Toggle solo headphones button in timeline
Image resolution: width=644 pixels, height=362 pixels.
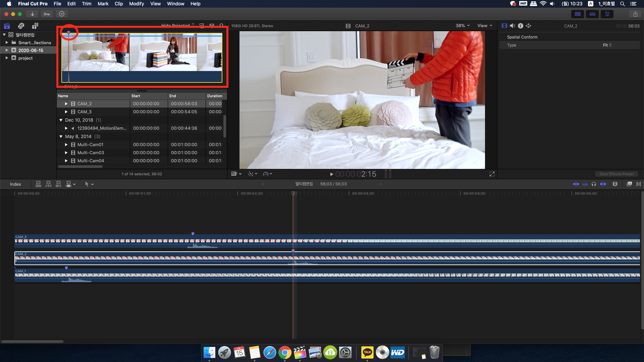click(x=594, y=184)
